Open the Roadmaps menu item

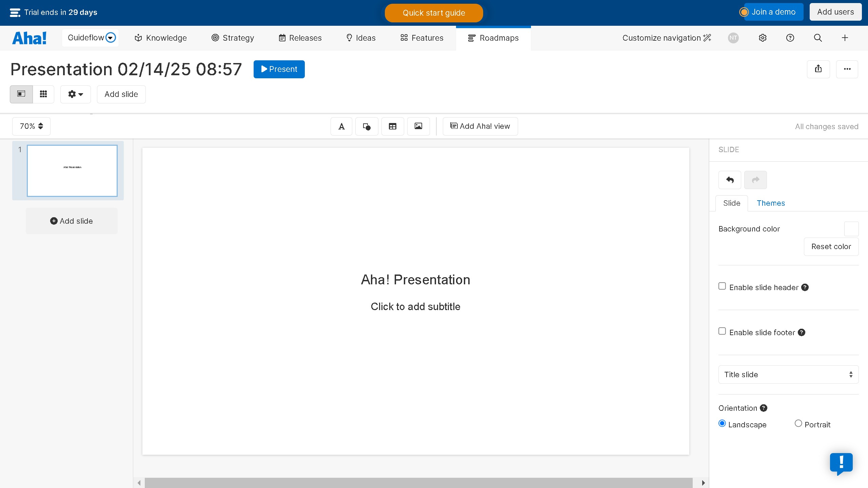coord(493,38)
